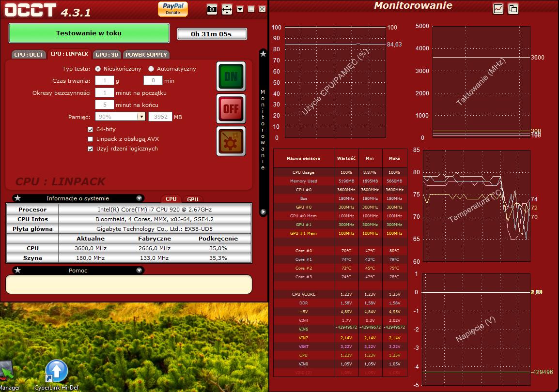Collapse the Informacje o systemie panel arrow
The image size is (559, 392).
pyautogui.click(x=140, y=198)
